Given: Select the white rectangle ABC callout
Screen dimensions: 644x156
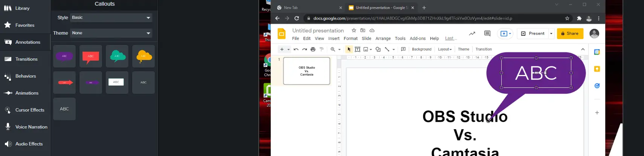Looking at the screenshot, I should (x=117, y=83).
